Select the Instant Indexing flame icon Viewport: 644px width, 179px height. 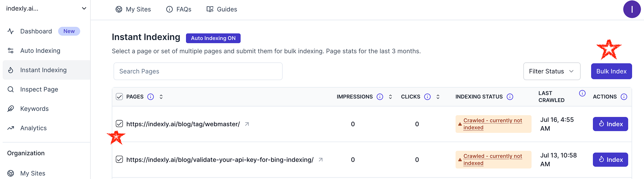(x=11, y=70)
